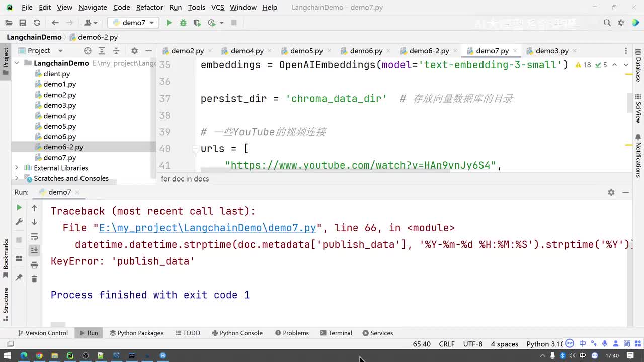
Task: Jump to previous highlighted error arrow in editor
Action: (x=615, y=65)
